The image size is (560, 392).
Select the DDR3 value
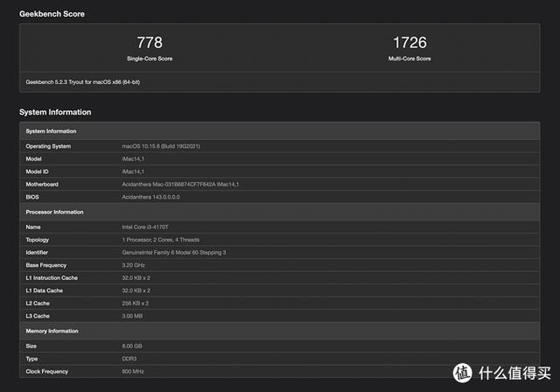tap(129, 359)
